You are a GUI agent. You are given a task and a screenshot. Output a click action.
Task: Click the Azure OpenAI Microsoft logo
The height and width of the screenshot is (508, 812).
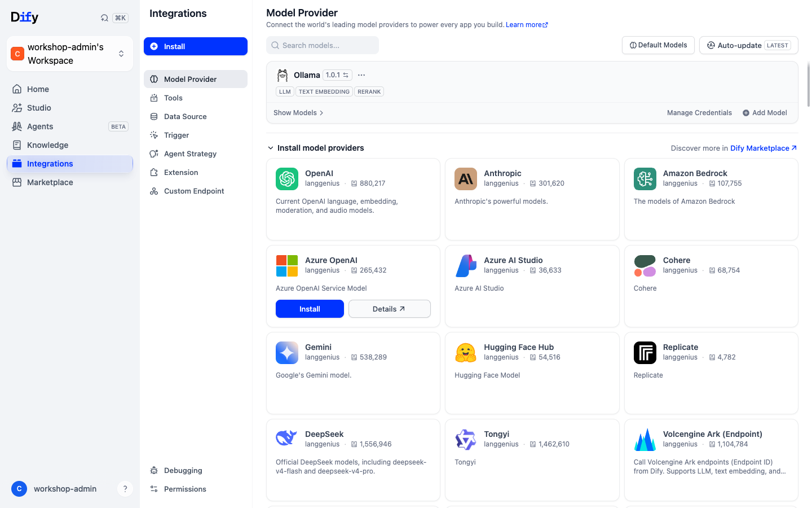pyautogui.click(x=287, y=266)
